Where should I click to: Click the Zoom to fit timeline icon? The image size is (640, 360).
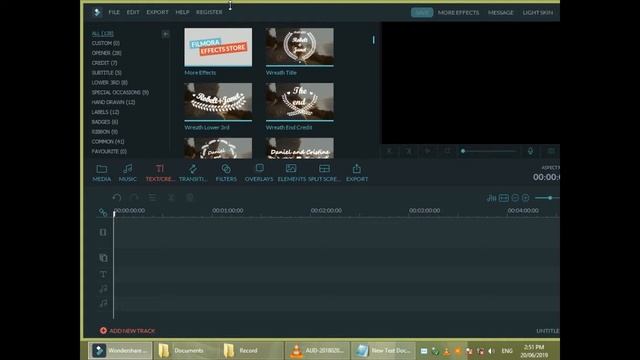click(504, 198)
